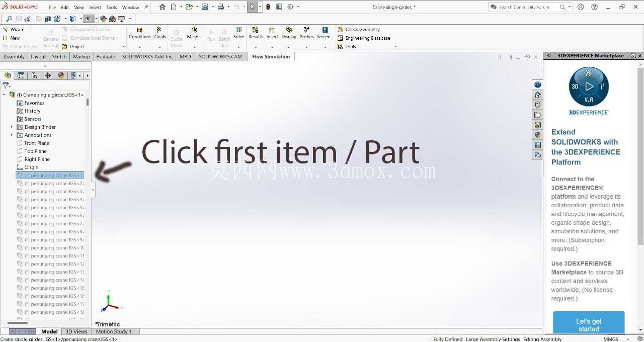Click the Let's get started button
This screenshot has height=342, width=644.
pos(589,323)
